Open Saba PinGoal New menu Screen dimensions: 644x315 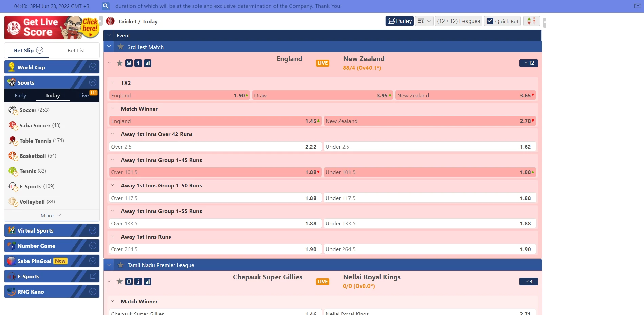pos(52,261)
